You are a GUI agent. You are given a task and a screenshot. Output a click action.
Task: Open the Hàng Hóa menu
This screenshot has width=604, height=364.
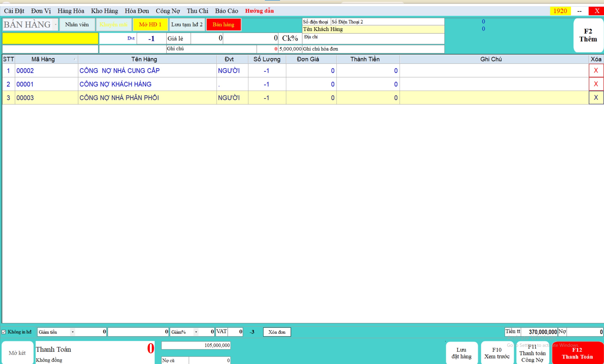tap(71, 11)
